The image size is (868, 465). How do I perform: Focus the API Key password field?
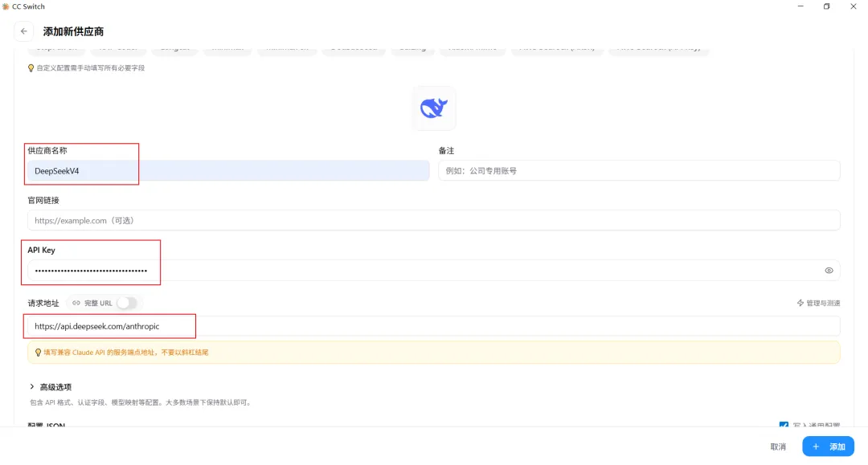point(434,271)
